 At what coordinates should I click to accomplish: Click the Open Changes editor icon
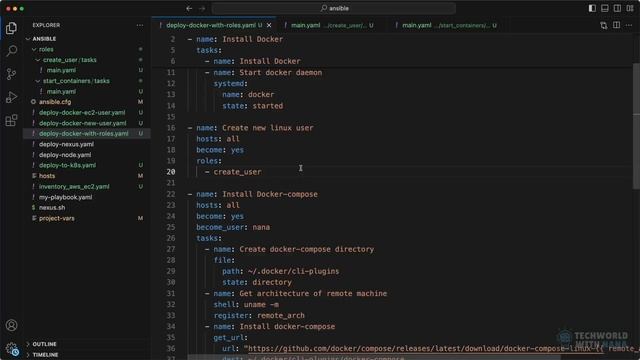(x=604, y=25)
